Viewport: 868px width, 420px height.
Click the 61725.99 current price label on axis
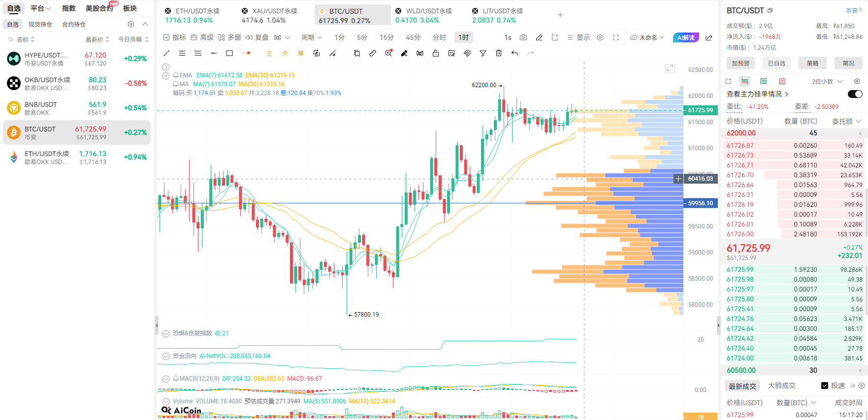click(x=700, y=110)
